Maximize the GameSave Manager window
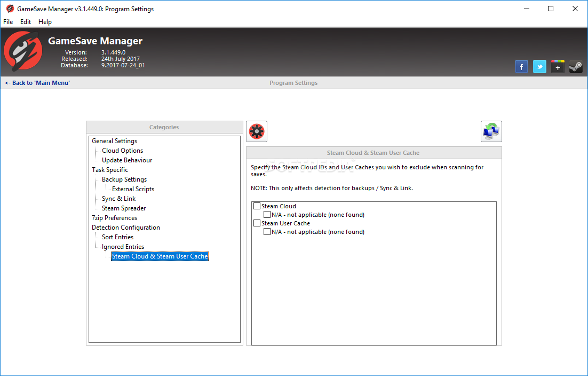 [x=551, y=9]
